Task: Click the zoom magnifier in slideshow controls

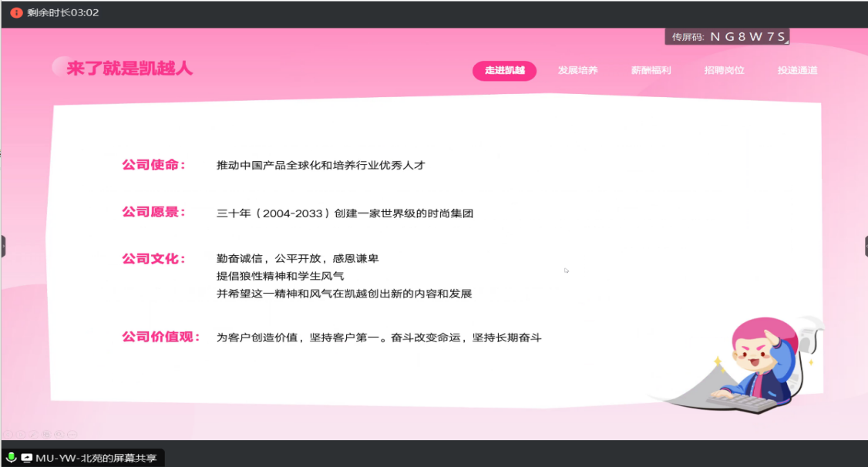Action: point(59,435)
